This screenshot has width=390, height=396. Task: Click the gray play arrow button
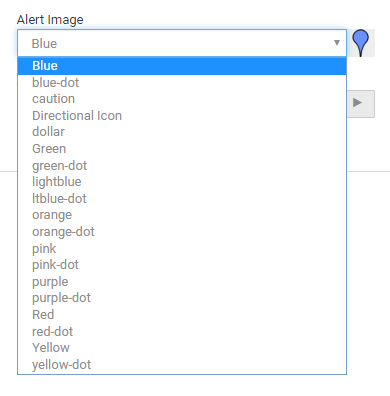coord(361,104)
